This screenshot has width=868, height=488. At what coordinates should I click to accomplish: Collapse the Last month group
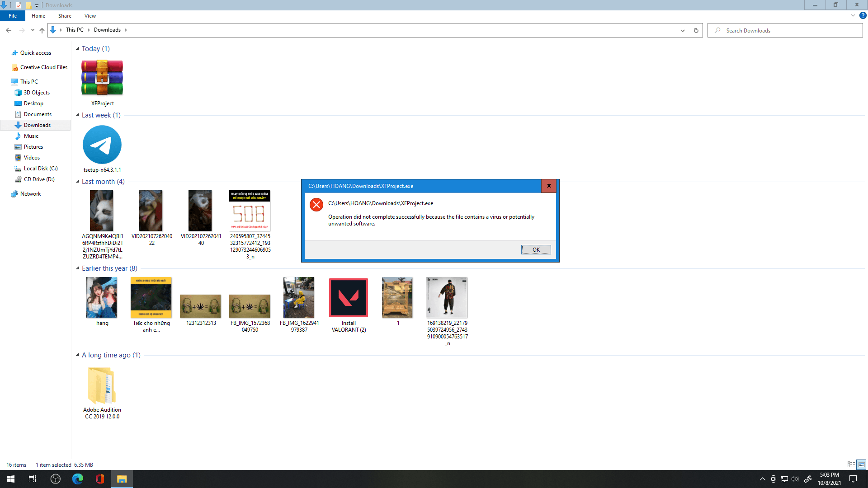(77, 182)
